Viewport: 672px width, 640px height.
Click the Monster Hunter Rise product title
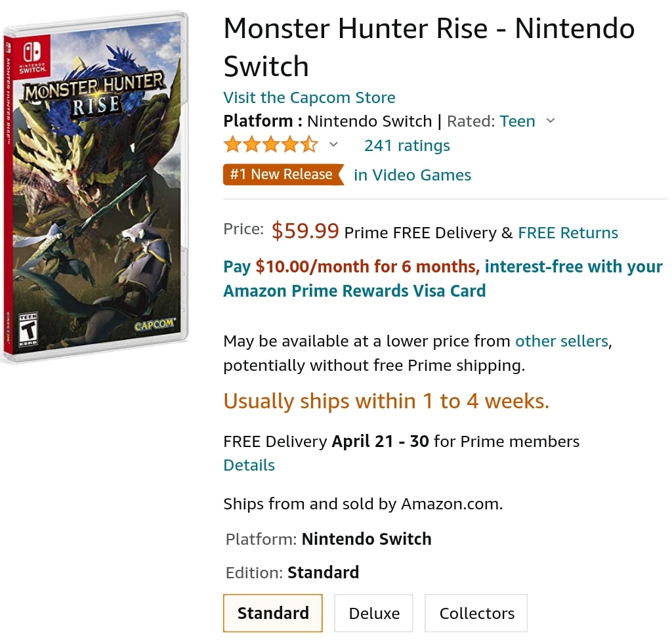[429, 47]
